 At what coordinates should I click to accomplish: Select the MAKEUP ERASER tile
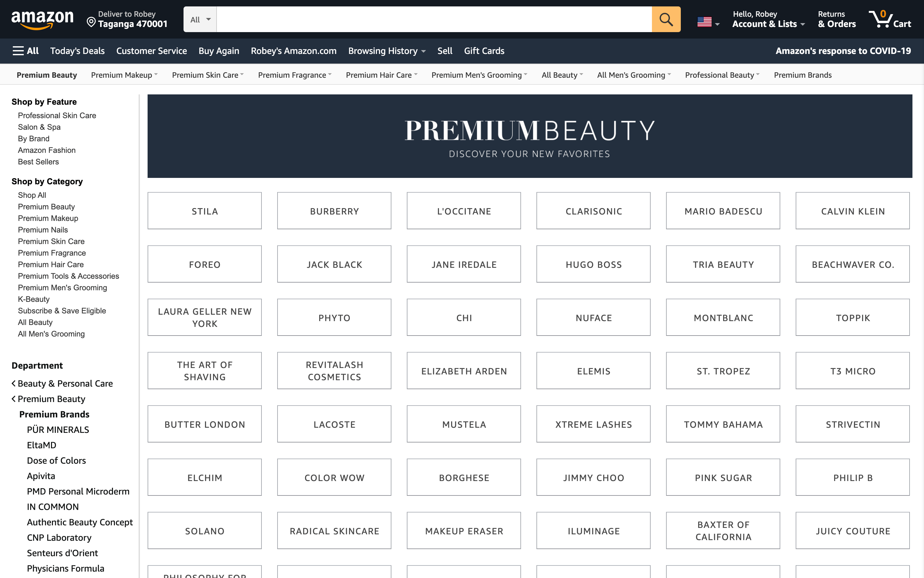click(x=464, y=530)
